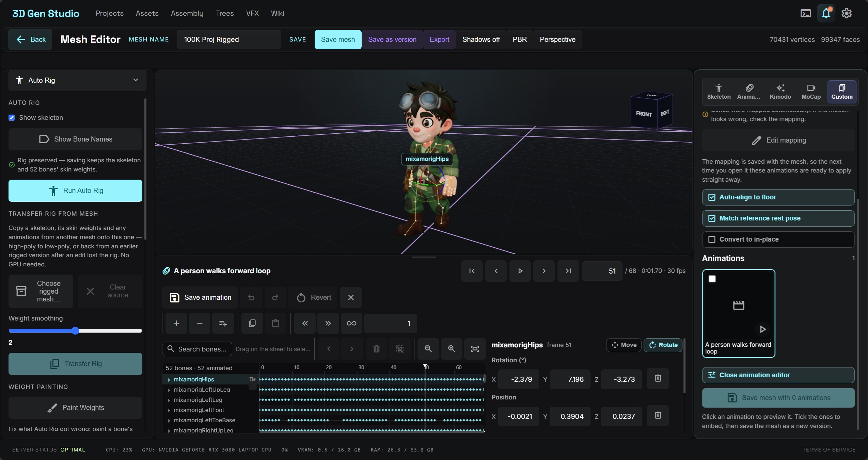
Task: Delete the position keyframe values
Action: pyautogui.click(x=658, y=415)
